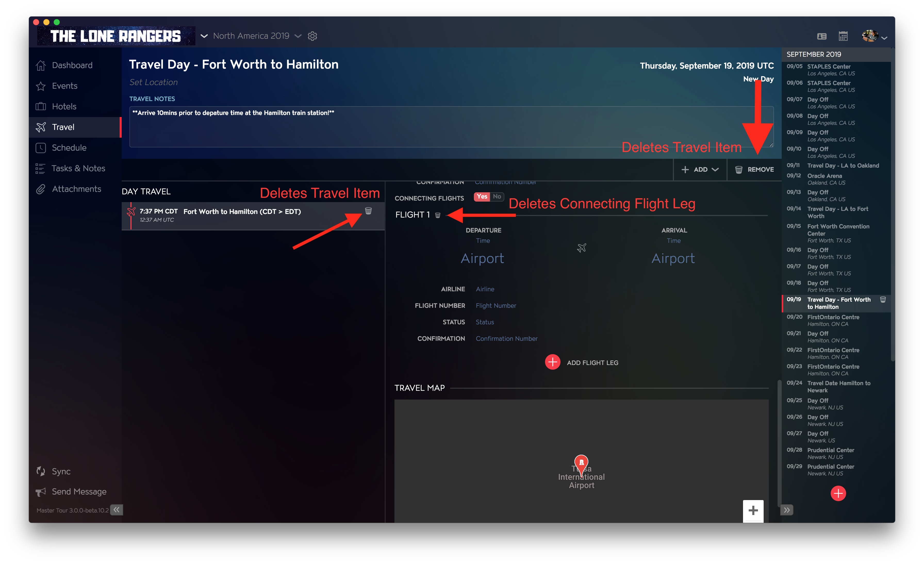Set Connecting Flights toggle to No
This screenshot has height=564, width=924.
click(x=497, y=196)
